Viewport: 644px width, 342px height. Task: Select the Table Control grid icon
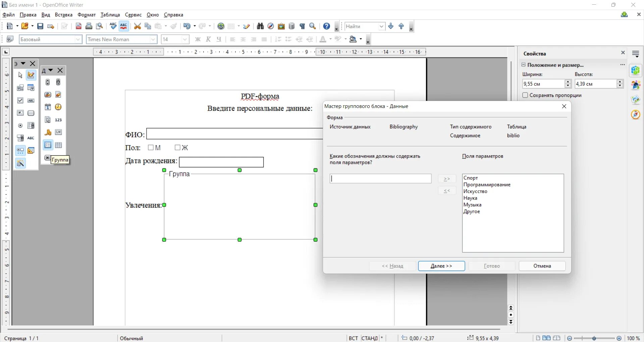pyautogui.click(x=58, y=145)
